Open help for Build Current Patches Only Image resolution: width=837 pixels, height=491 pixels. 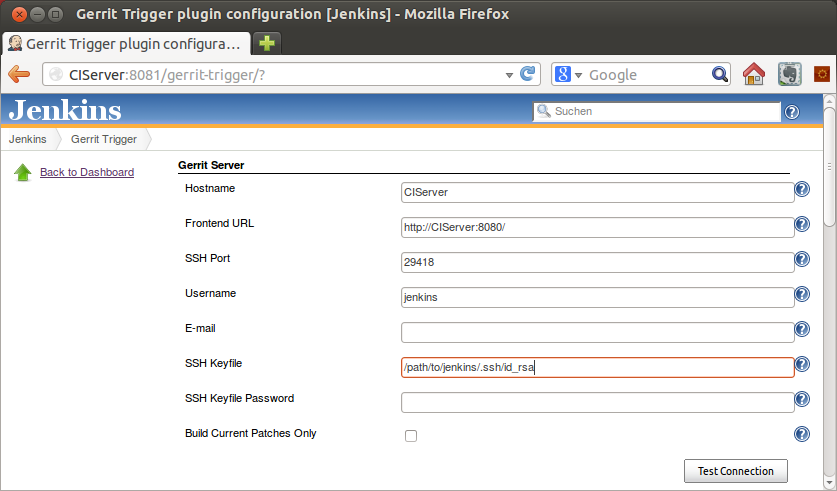pyautogui.click(x=802, y=434)
